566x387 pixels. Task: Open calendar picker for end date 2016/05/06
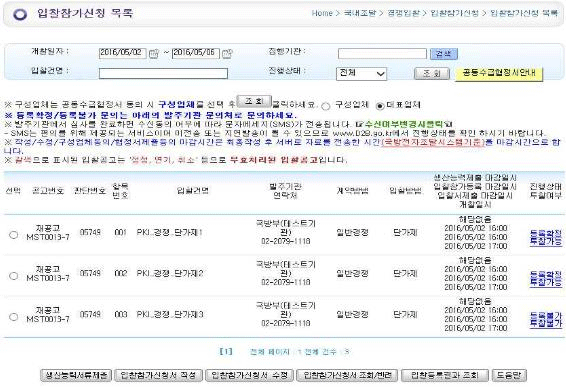pos(227,54)
